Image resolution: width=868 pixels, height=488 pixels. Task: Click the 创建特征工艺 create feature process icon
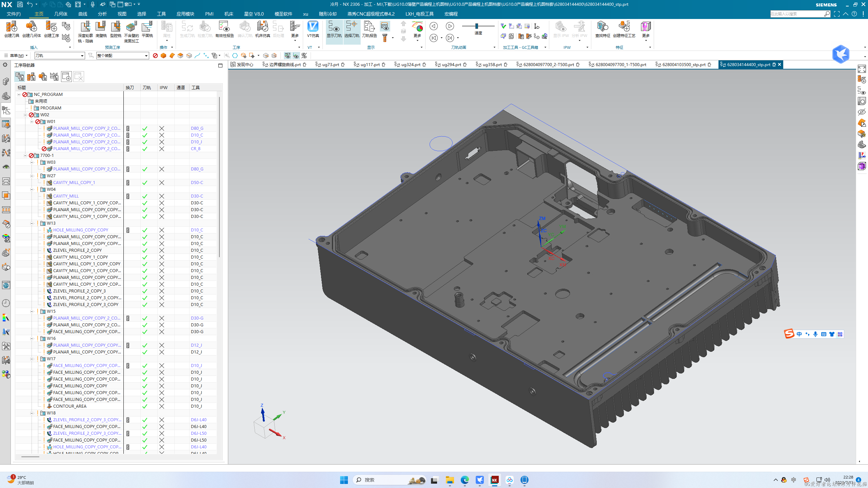pyautogui.click(x=624, y=29)
